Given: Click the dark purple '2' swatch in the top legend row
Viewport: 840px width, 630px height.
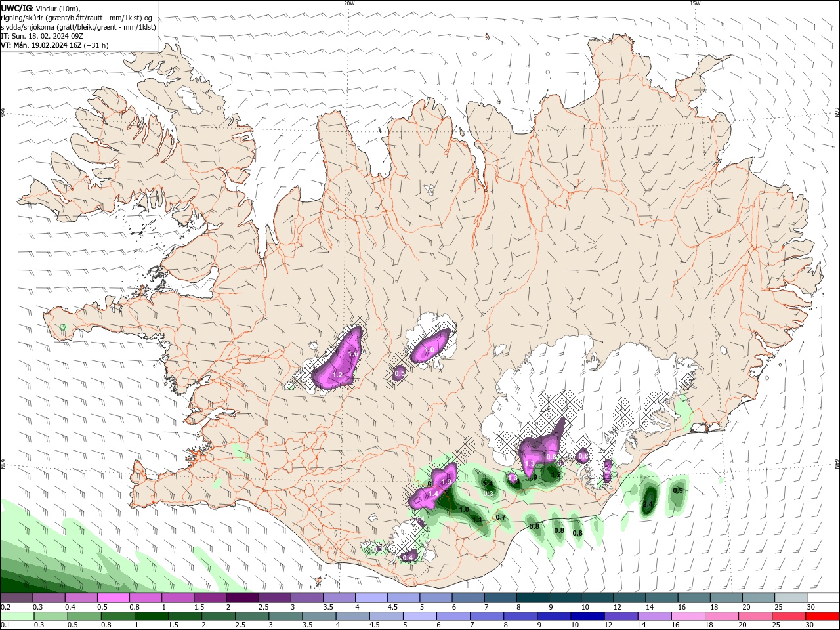Looking at the screenshot, I should tap(241, 598).
